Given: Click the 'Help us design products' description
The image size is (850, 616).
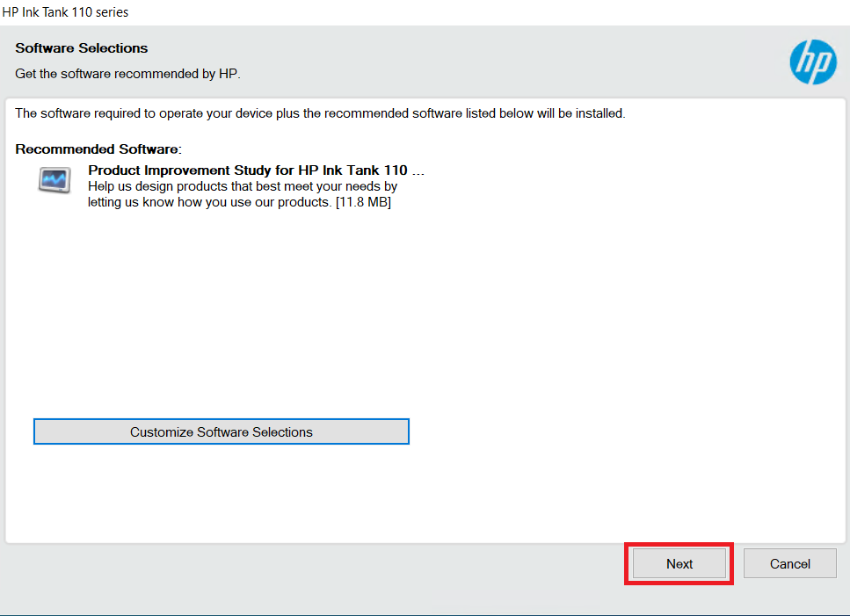Looking at the screenshot, I should tap(243, 194).
